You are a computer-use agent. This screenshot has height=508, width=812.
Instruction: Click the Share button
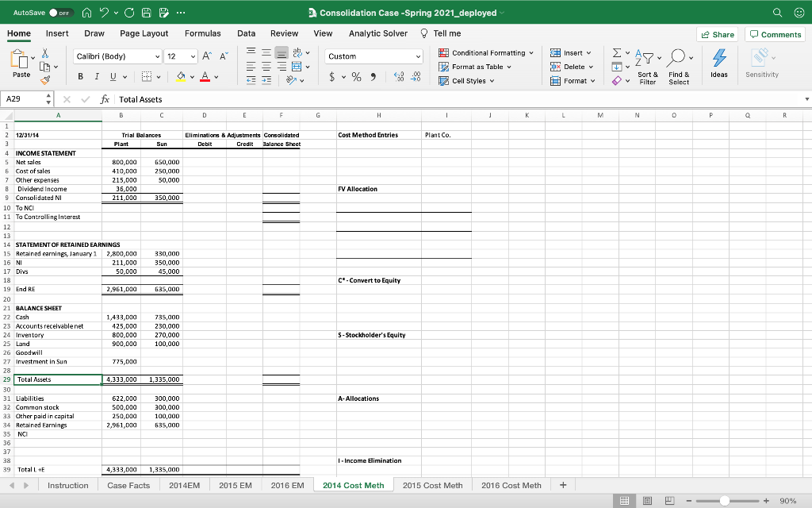pyautogui.click(x=716, y=34)
